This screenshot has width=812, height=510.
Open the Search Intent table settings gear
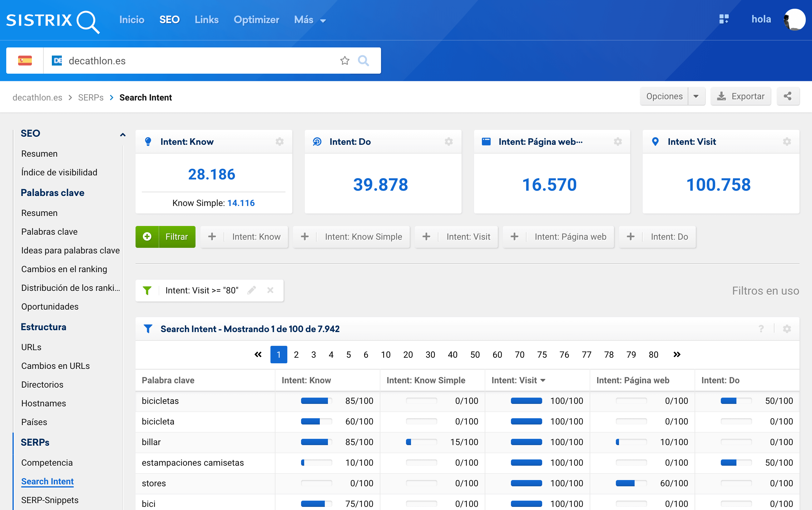click(787, 329)
